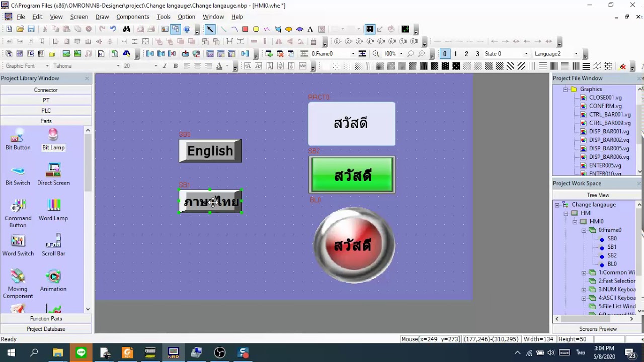644x362 pixels.
Task: Select the Word Lamp component
Action: point(53,210)
